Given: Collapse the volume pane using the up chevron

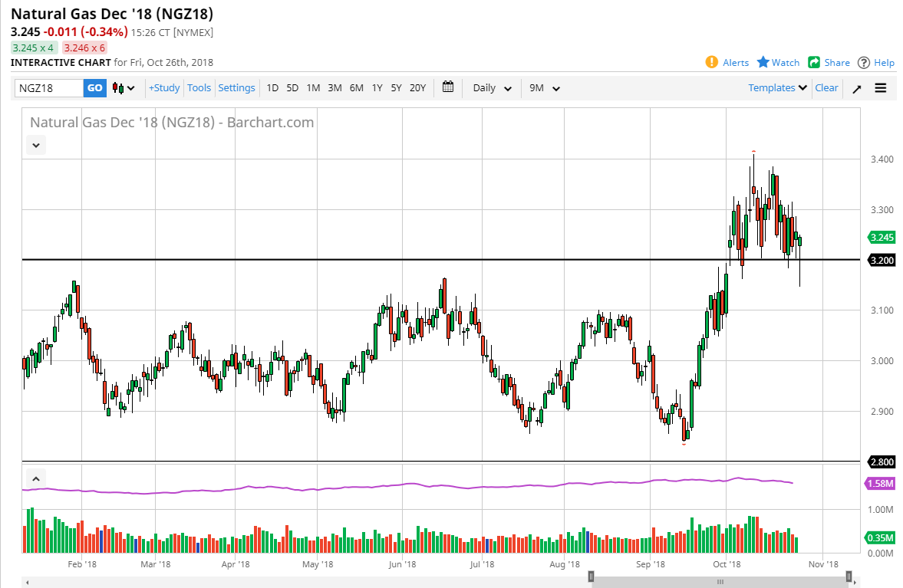Looking at the screenshot, I should click(35, 478).
